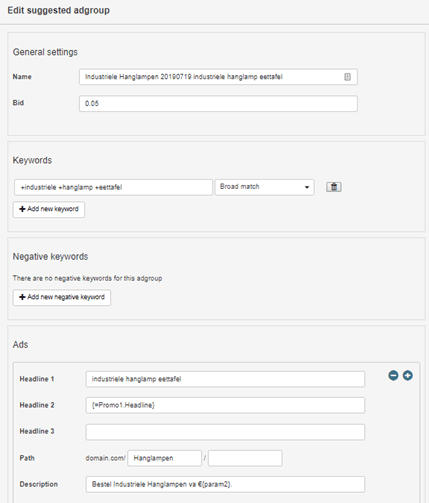Delete the keyword with trash icon
This screenshot has width=429, height=503.
tap(334, 187)
